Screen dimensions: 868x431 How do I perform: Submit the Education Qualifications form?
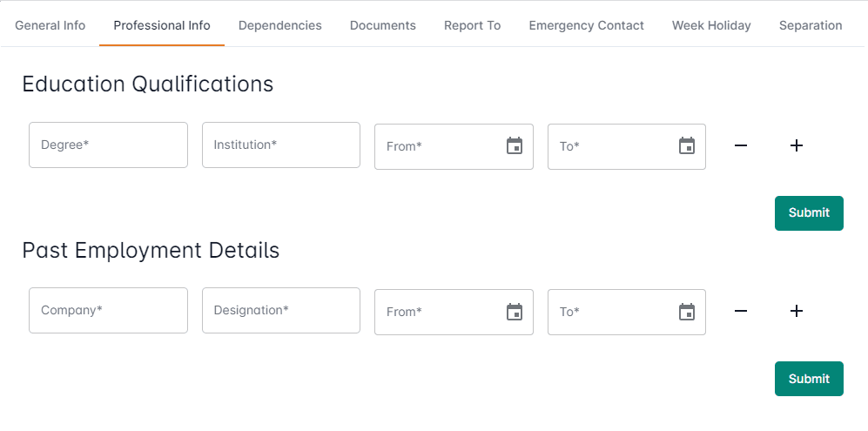coord(809,213)
